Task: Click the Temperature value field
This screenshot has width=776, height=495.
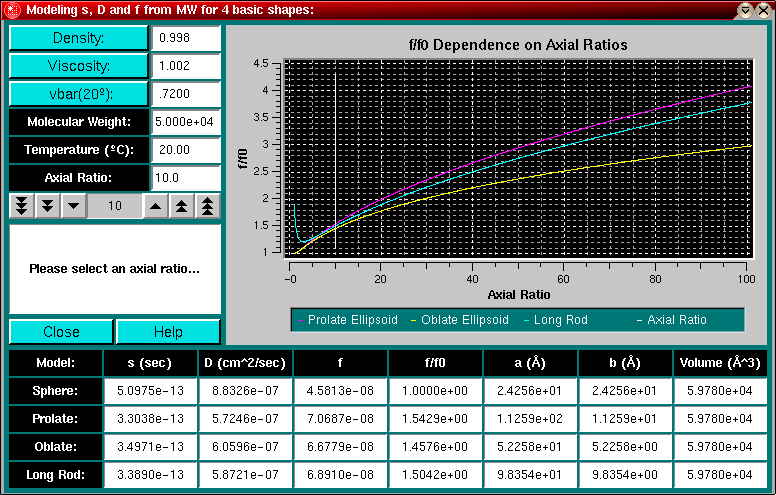Action: tap(185, 150)
